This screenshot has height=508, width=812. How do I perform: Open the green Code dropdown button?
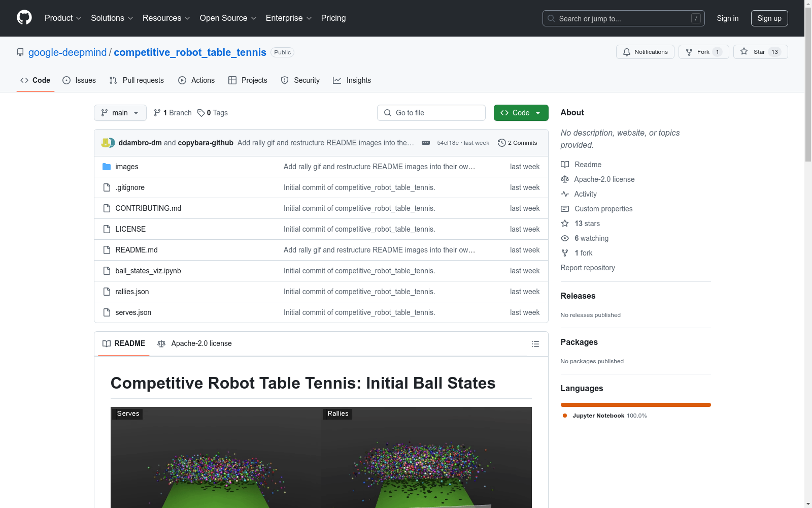coord(521,113)
